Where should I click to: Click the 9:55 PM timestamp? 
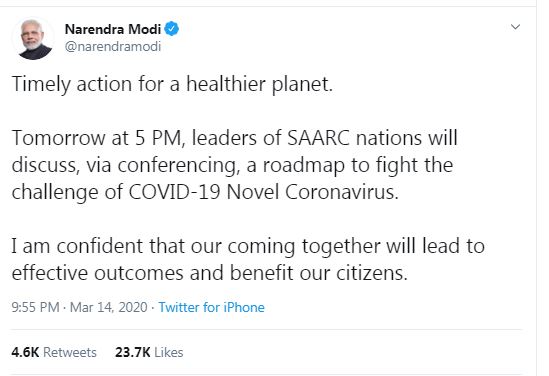[35, 307]
